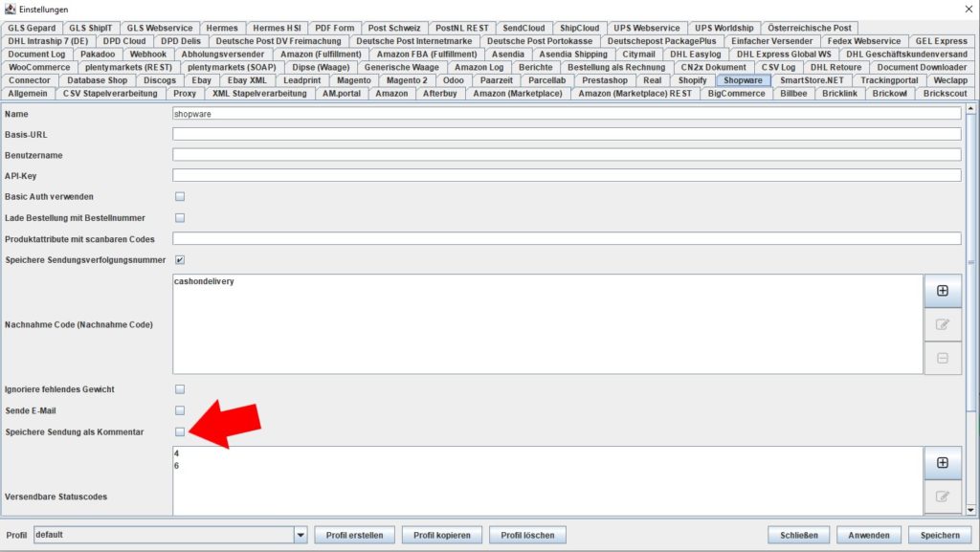The height and width of the screenshot is (552, 980).
Task: Click the Profil kopieren button
Action: click(442, 535)
